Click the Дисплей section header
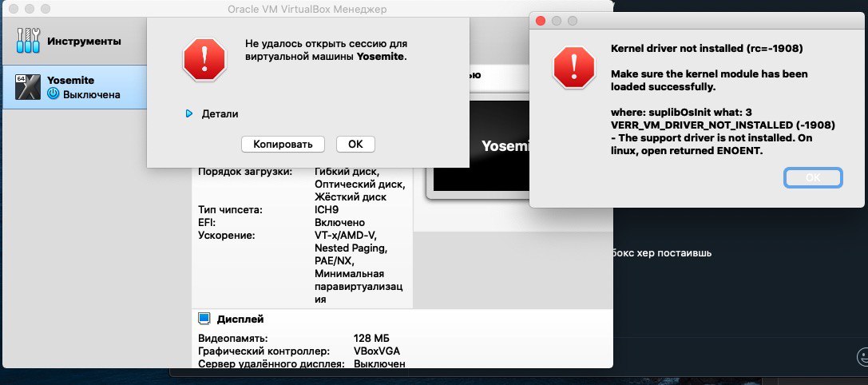The height and width of the screenshot is (385, 868). click(240, 319)
